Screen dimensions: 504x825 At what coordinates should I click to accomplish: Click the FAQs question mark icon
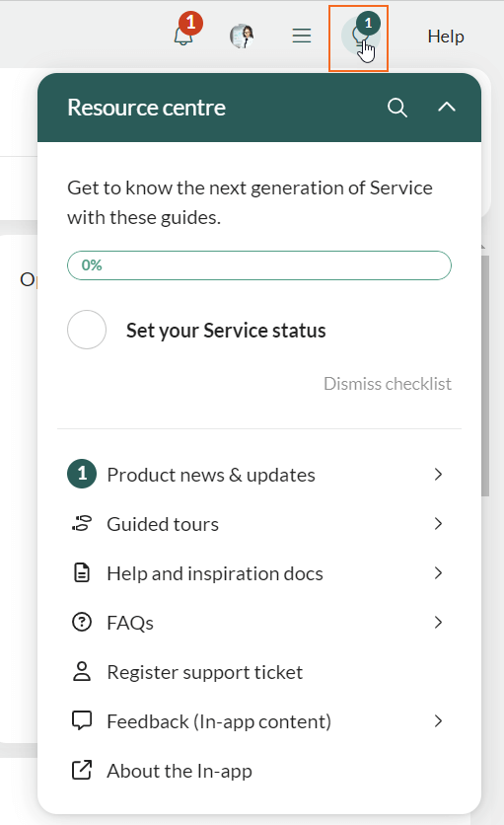(82, 623)
